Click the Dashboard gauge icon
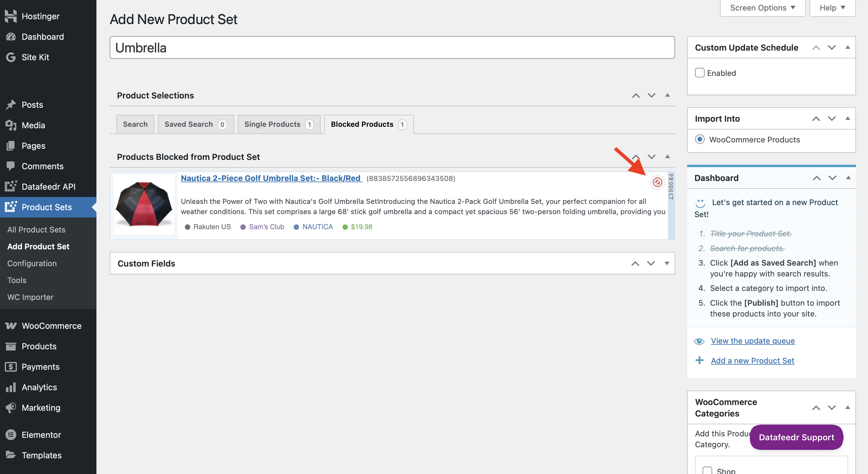The width and height of the screenshot is (868, 474). [11, 37]
